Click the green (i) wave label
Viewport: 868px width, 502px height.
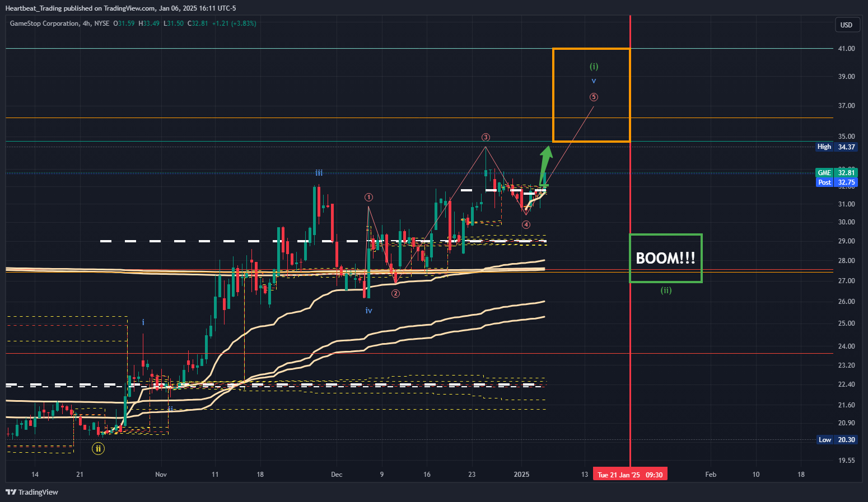594,67
